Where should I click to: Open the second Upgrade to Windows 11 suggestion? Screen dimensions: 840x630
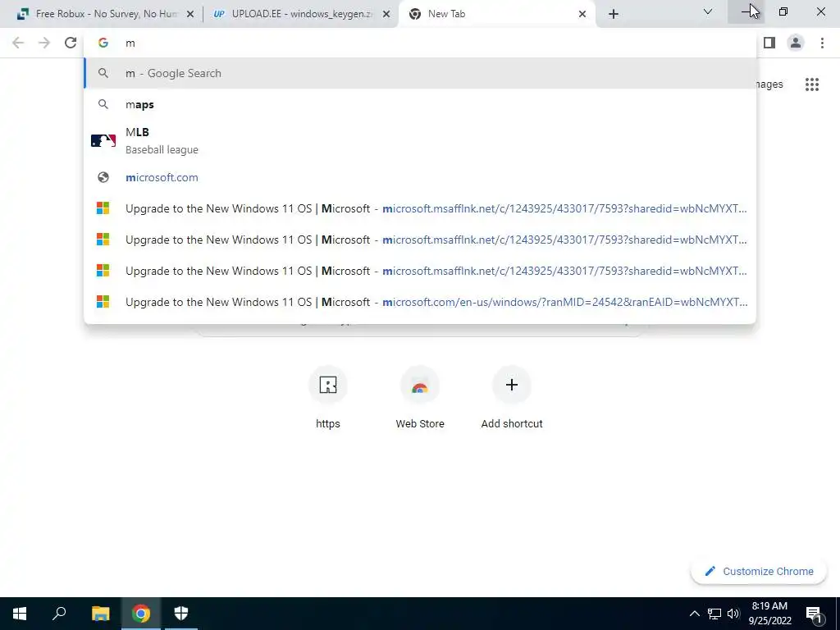(x=420, y=240)
